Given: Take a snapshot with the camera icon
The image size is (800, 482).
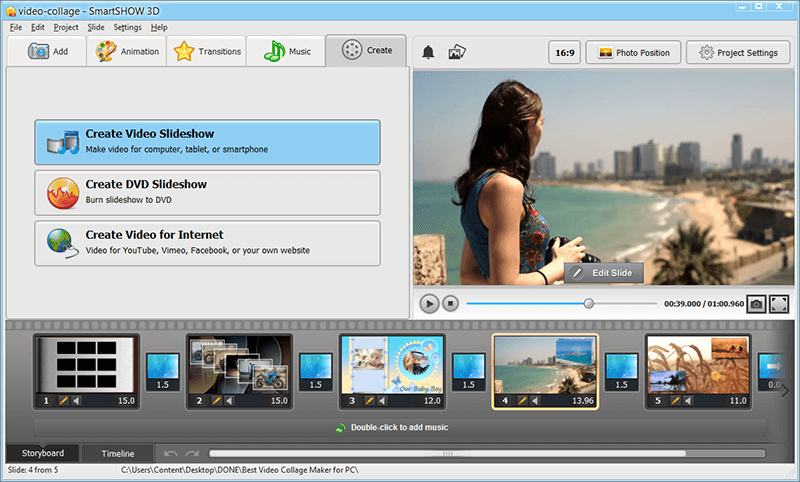Looking at the screenshot, I should 756,304.
